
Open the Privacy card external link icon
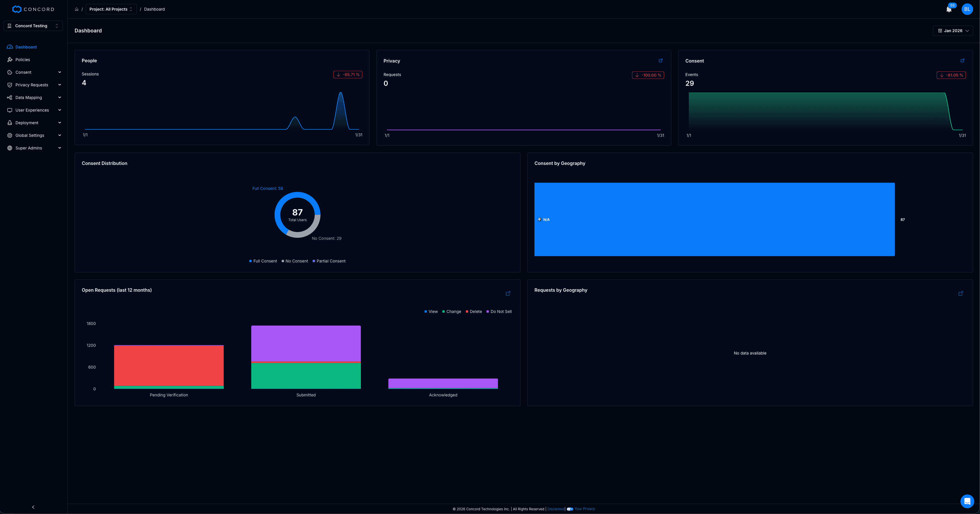[x=660, y=61]
